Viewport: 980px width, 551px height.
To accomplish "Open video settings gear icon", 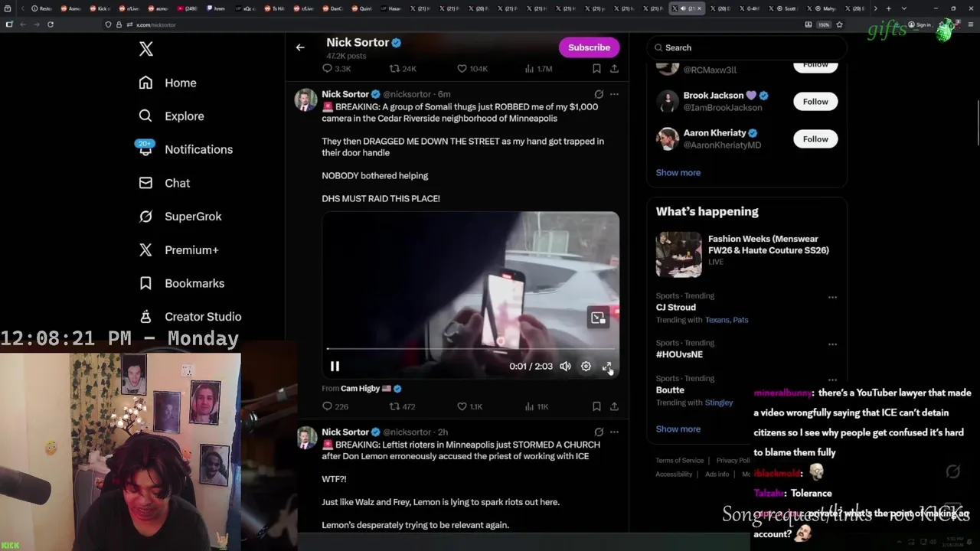I will tap(586, 367).
